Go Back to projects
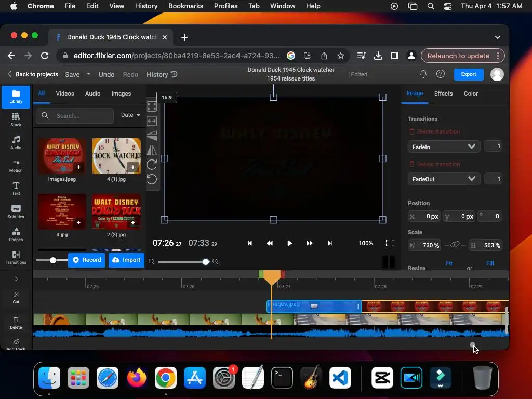 coord(33,74)
